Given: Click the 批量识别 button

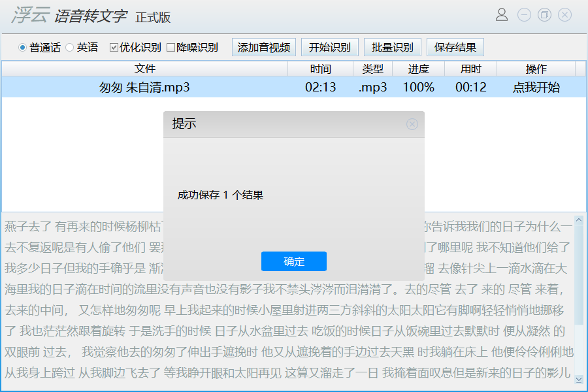Looking at the screenshot, I should tap(392, 46).
